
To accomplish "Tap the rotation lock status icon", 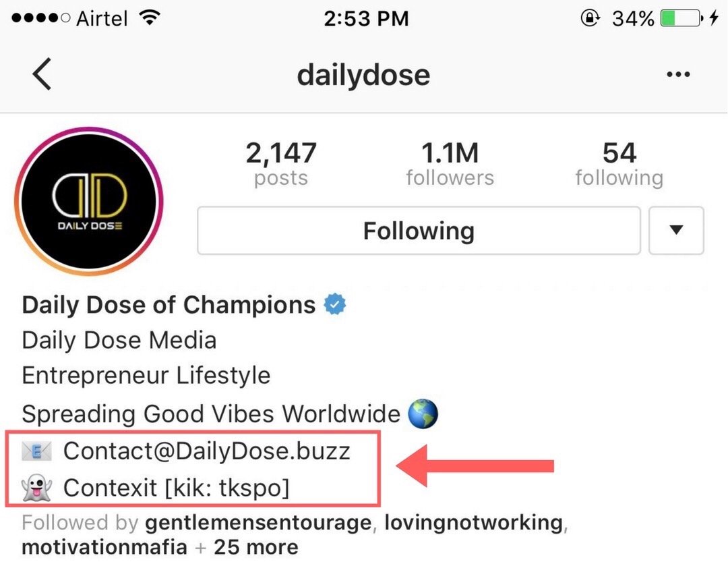I will pos(590,19).
